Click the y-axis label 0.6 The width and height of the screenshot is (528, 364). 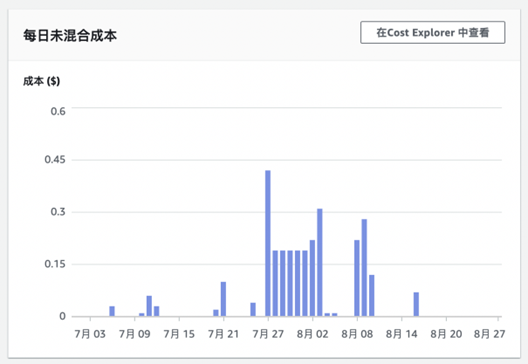tap(58, 111)
